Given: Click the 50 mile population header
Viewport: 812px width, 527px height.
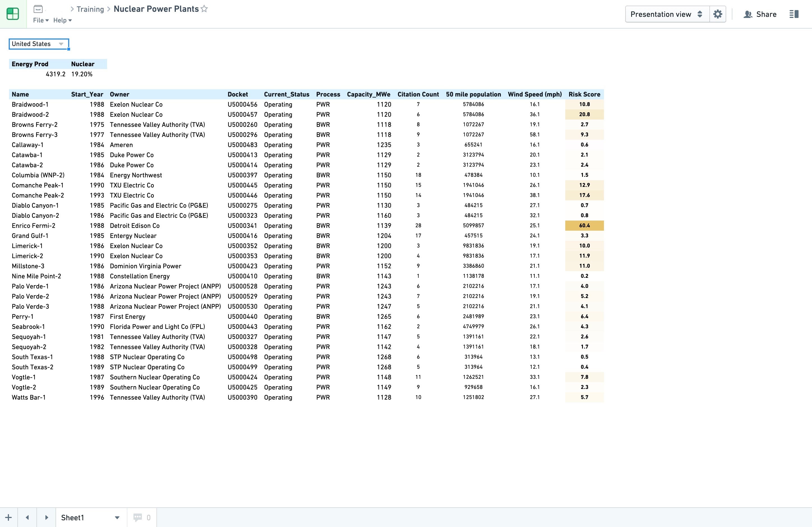Looking at the screenshot, I should (473, 94).
